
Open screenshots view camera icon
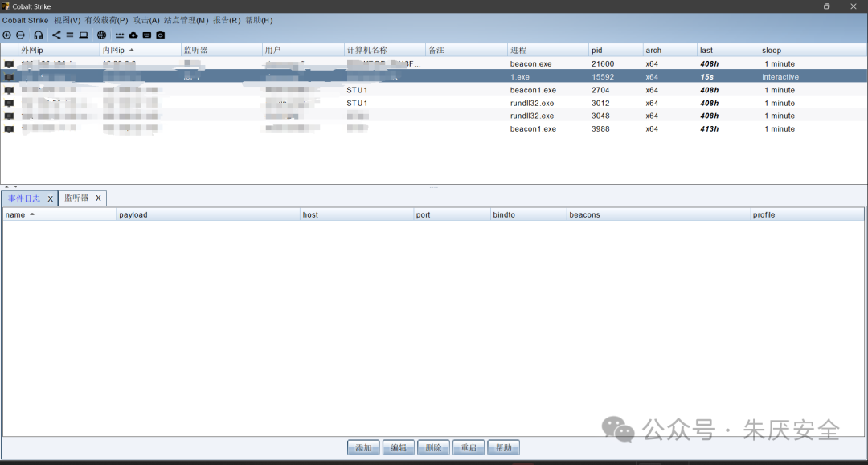tap(161, 35)
